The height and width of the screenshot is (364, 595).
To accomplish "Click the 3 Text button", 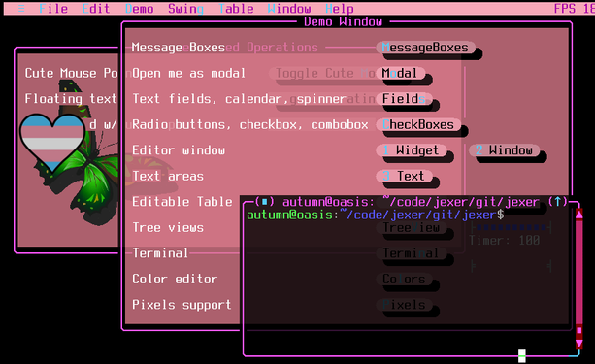I will pyautogui.click(x=404, y=176).
